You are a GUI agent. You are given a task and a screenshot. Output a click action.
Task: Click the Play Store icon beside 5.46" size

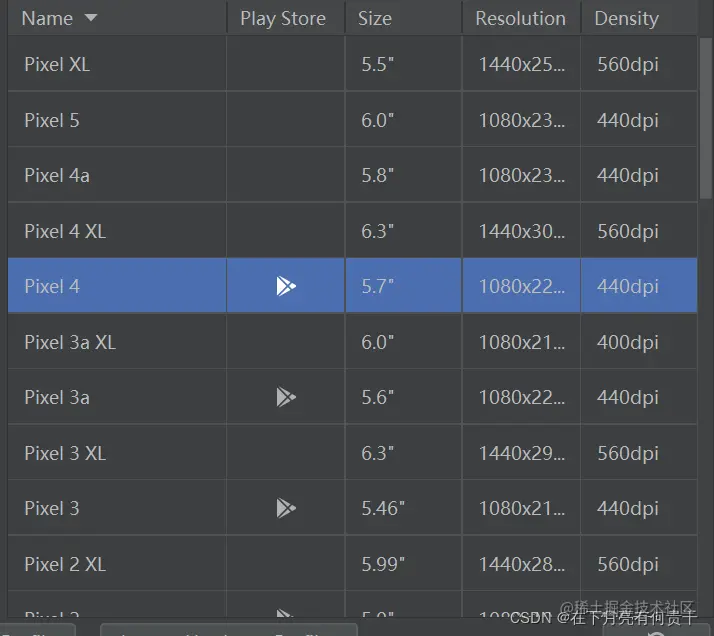pos(286,508)
